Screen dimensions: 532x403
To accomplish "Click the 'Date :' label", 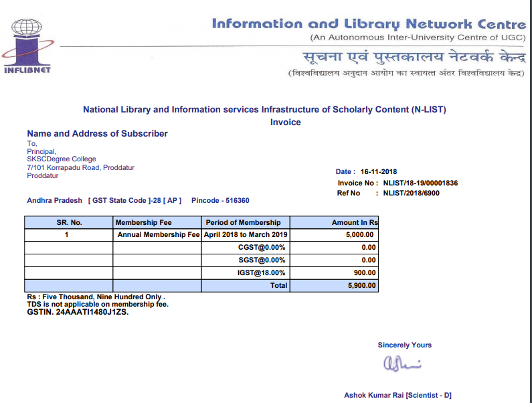I will [x=345, y=172].
